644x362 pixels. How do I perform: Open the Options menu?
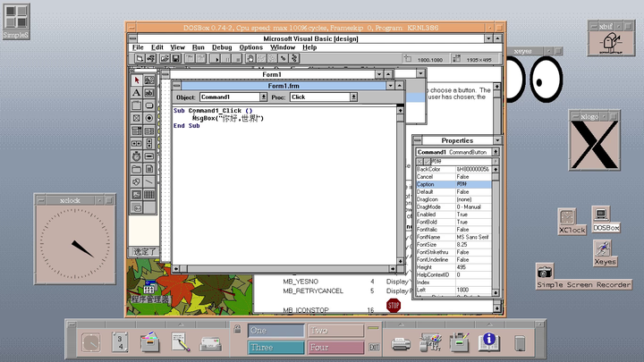pos(250,47)
